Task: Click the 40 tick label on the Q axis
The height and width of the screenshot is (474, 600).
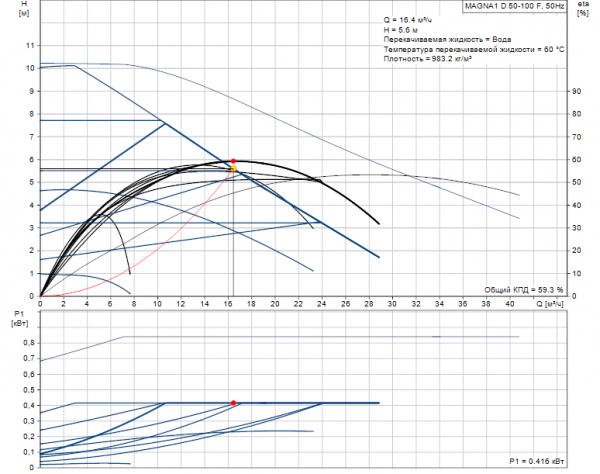Action: click(x=509, y=304)
